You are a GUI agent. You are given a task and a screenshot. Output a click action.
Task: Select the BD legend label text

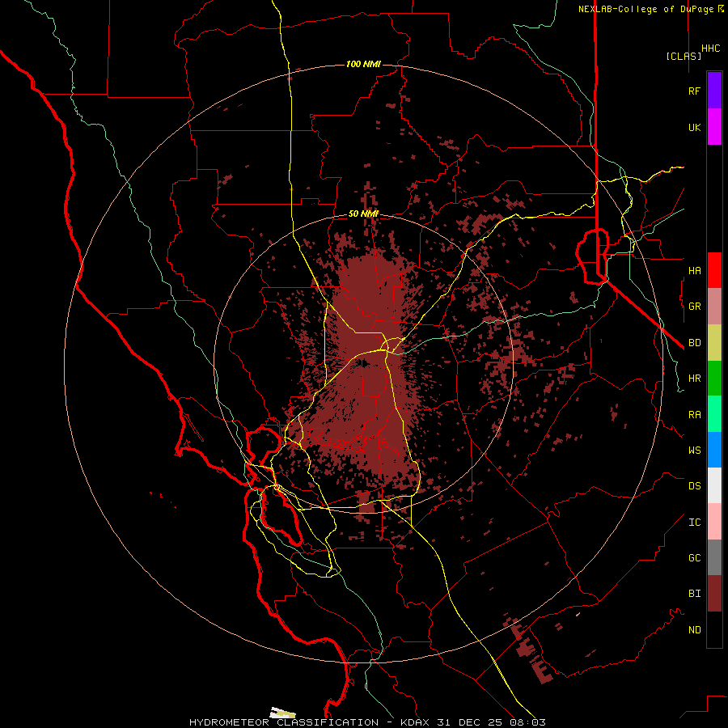(695, 343)
